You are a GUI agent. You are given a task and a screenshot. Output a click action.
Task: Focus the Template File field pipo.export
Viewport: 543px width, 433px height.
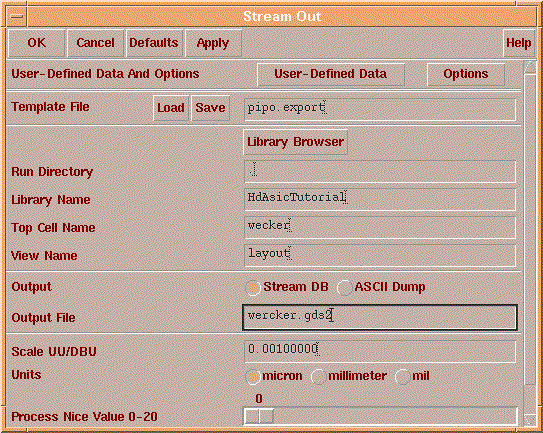(x=380, y=109)
